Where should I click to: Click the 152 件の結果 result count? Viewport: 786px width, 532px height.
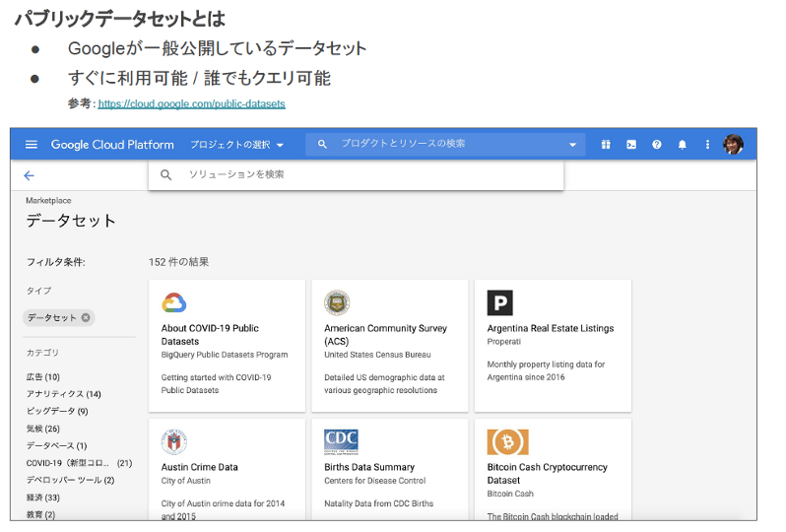(179, 262)
